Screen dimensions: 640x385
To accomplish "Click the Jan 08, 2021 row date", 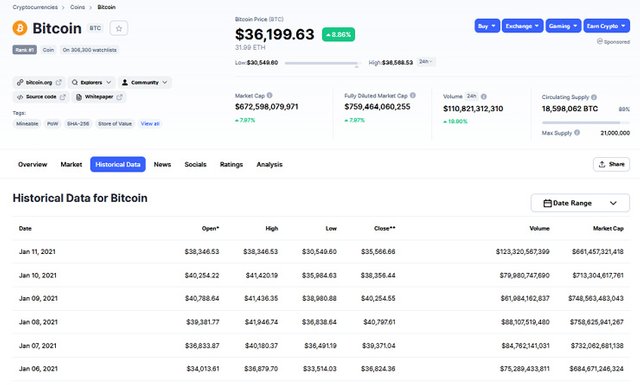I will [38, 322].
